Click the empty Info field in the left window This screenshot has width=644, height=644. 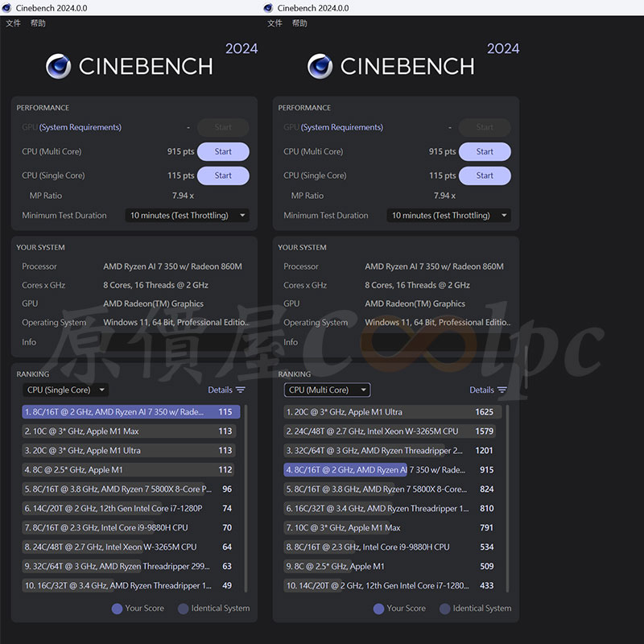(x=176, y=342)
